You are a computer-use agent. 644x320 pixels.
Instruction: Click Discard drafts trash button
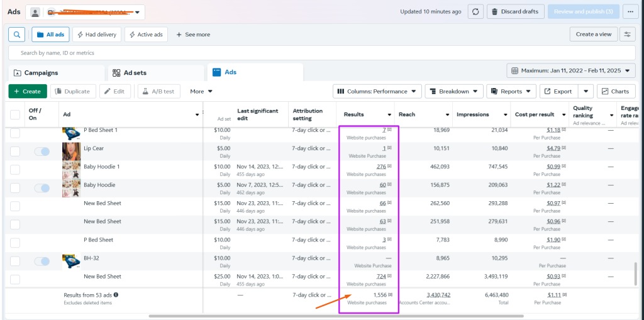point(515,12)
